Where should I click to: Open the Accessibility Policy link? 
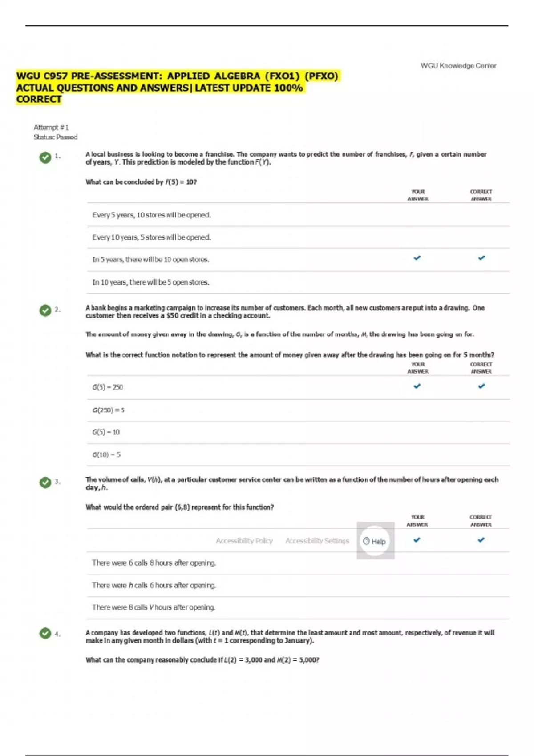[x=244, y=541]
